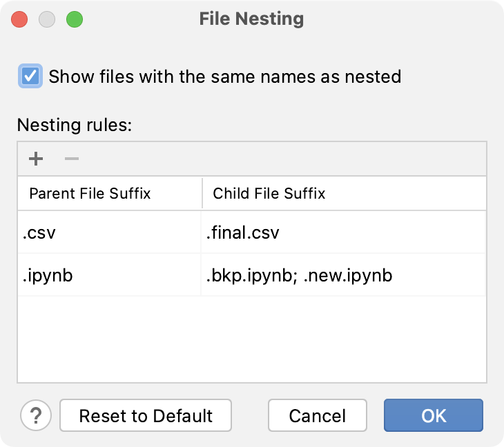Screen dimensions: 504x447
Task: Click the "Show files with the same names" label
Action: (x=224, y=76)
